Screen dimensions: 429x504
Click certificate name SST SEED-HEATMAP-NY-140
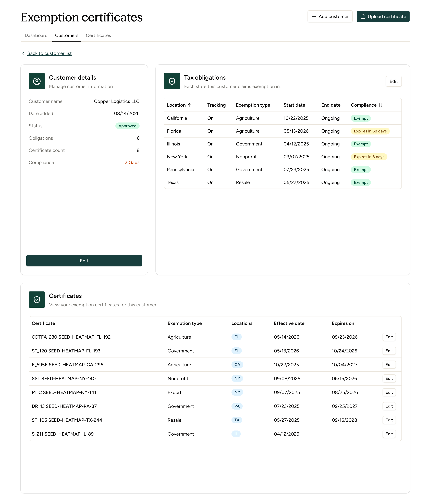coord(64,378)
